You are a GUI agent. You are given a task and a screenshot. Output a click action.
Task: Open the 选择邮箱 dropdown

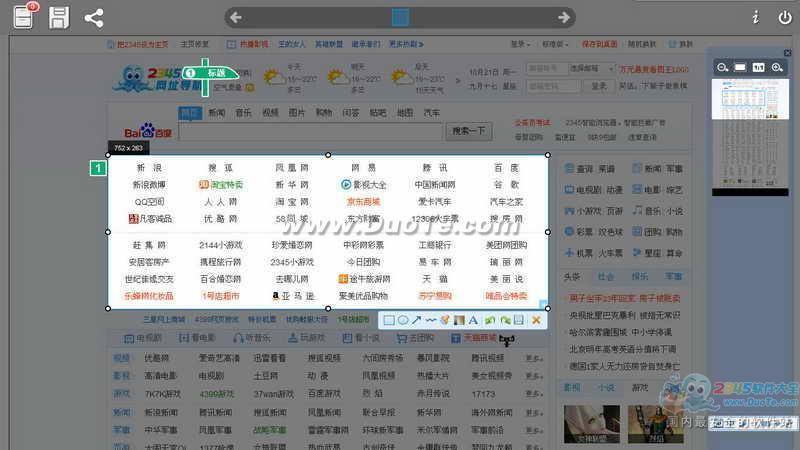click(592, 68)
